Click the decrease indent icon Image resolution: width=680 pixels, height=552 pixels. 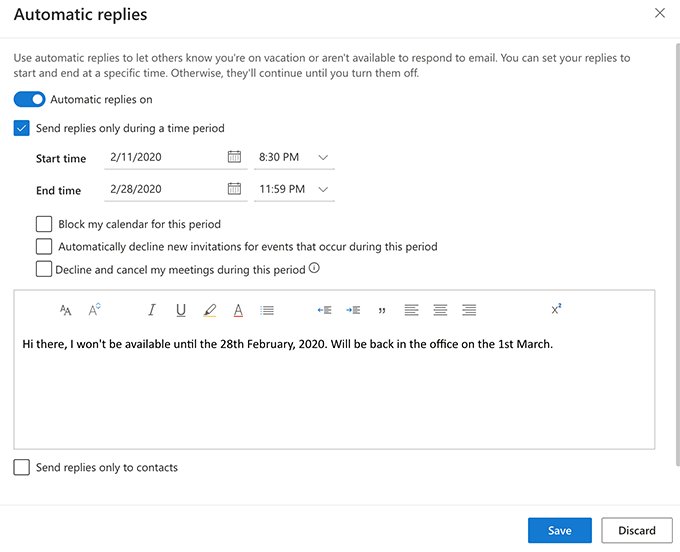coord(324,310)
